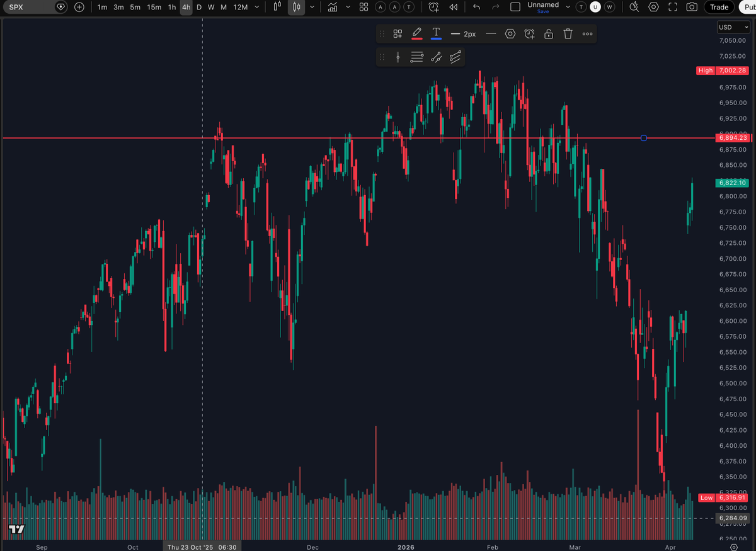Screen dimensions: 756x551
Task: Click the 6,894.23 horizontal line price label
Action: 732,137
